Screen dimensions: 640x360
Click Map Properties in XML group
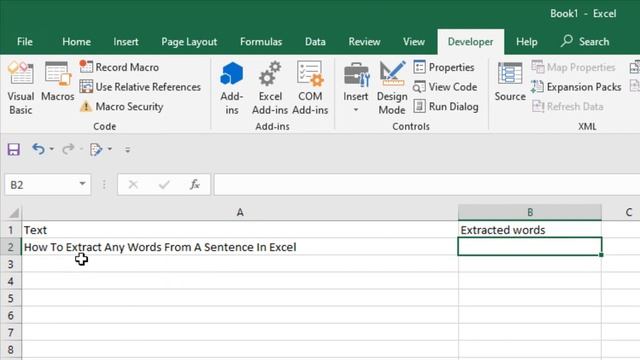pyautogui.click(x=573, y=67)
